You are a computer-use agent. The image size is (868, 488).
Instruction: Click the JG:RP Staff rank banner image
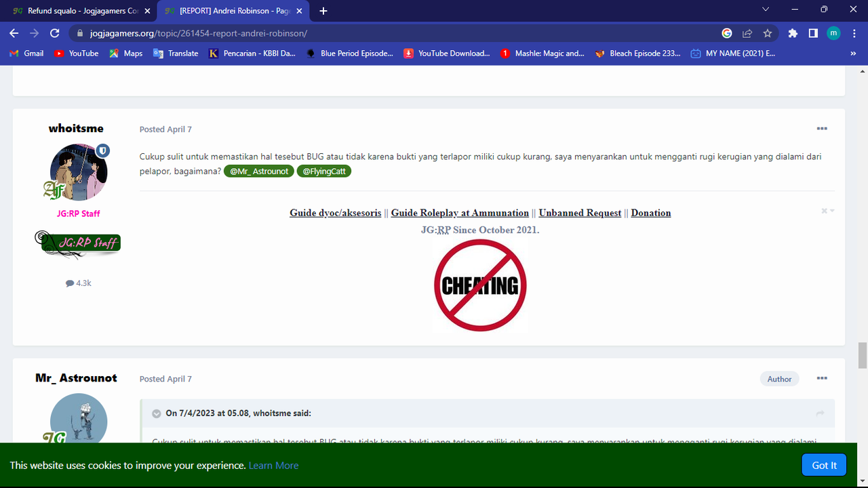77,243
